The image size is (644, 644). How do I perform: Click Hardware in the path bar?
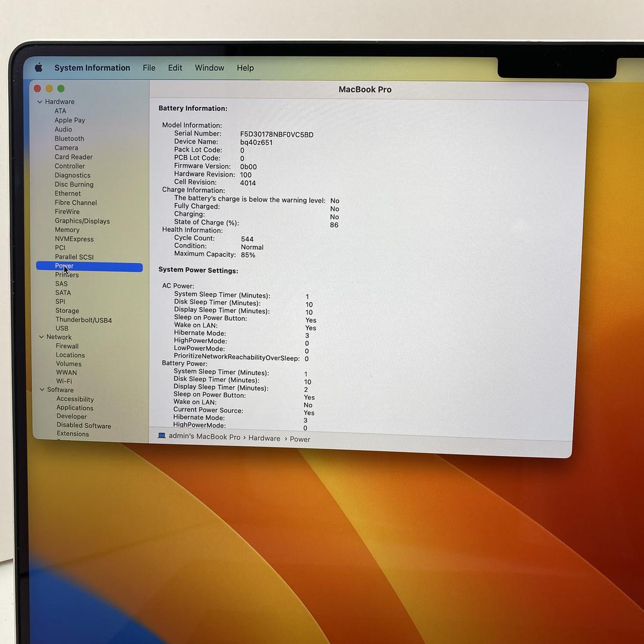click(x=264, y=438)
